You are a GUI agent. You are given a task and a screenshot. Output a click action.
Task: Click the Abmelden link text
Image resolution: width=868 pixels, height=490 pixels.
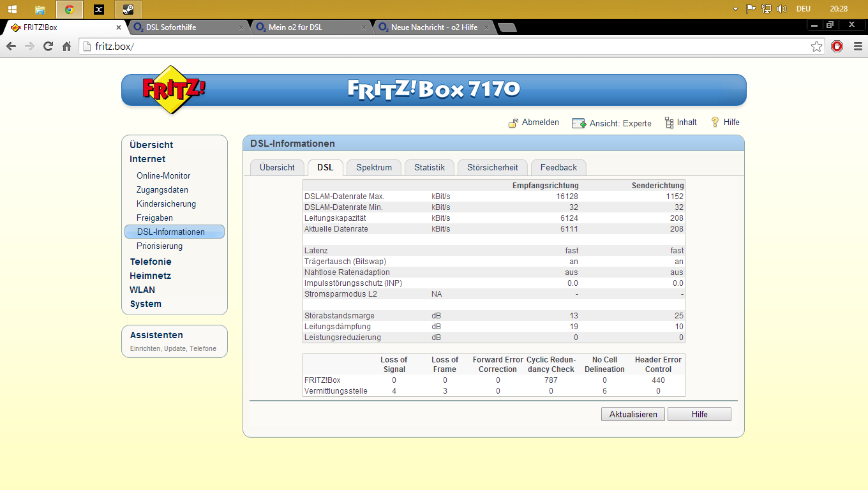tap(541, 122)
